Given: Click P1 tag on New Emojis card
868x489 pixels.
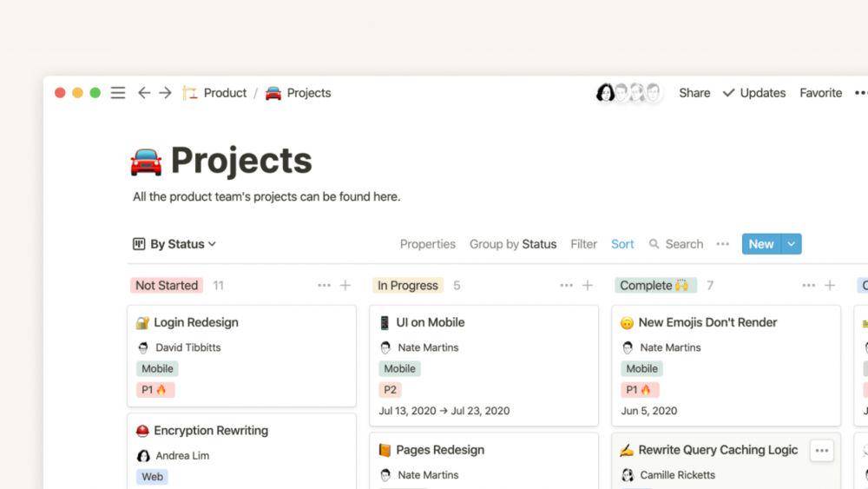Looking at the screenshot, I should (640, 390).
